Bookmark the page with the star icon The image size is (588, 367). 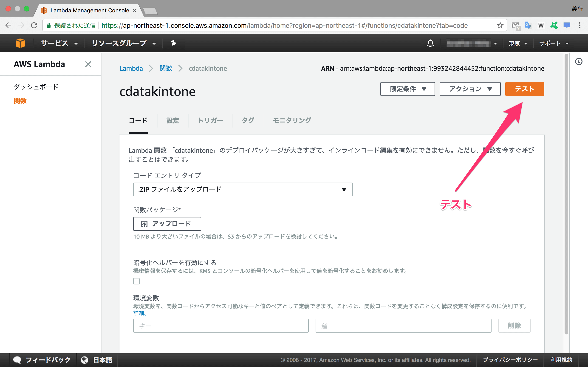500,25
